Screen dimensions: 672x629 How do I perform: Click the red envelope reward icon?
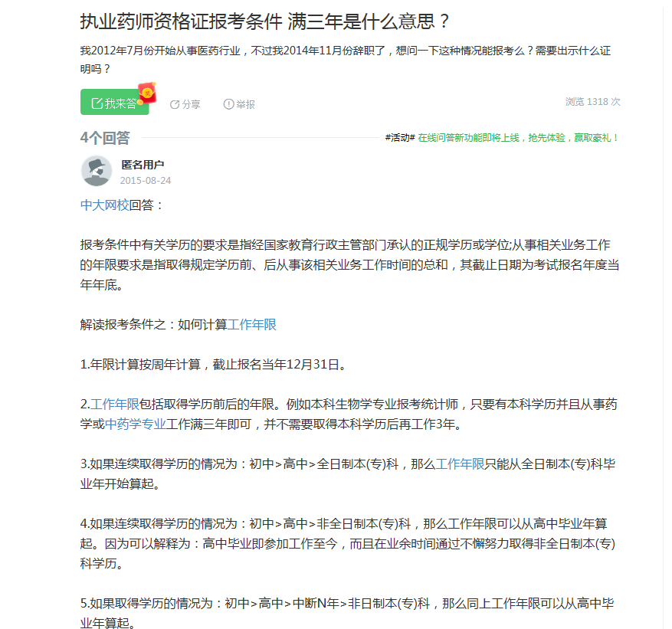tap(147, 93)
